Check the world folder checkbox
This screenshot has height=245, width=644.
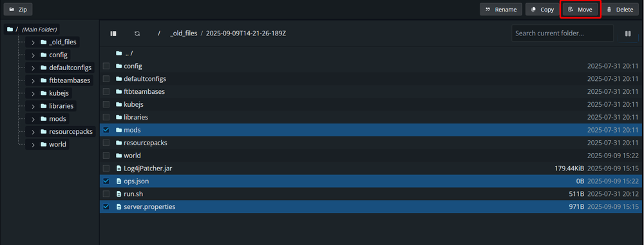click(106, 156)
